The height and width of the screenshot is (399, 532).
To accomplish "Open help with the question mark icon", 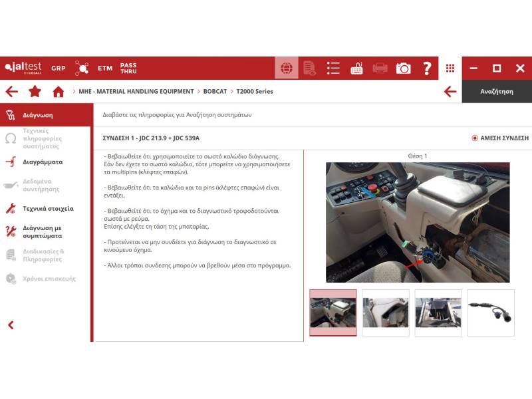I will point(427,68).
